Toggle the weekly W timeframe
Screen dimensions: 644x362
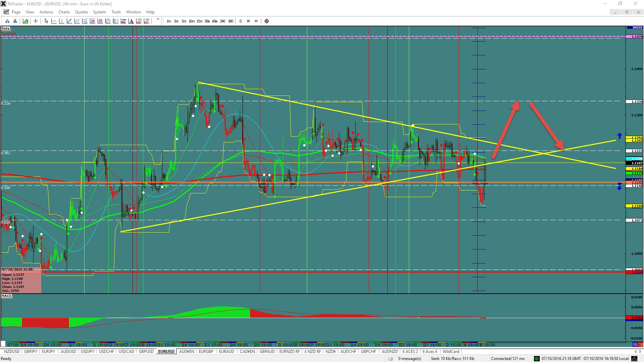coord(248,21)
